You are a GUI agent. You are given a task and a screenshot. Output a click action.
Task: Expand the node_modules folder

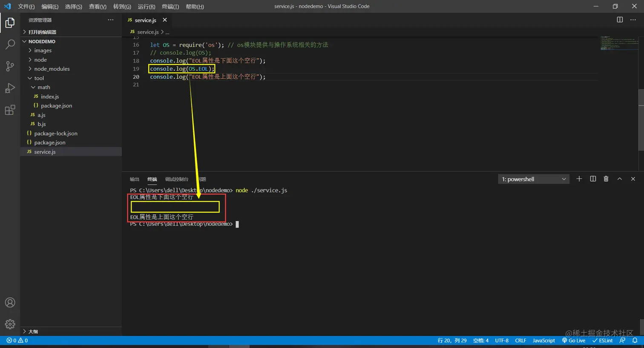(x=71, y=68)
